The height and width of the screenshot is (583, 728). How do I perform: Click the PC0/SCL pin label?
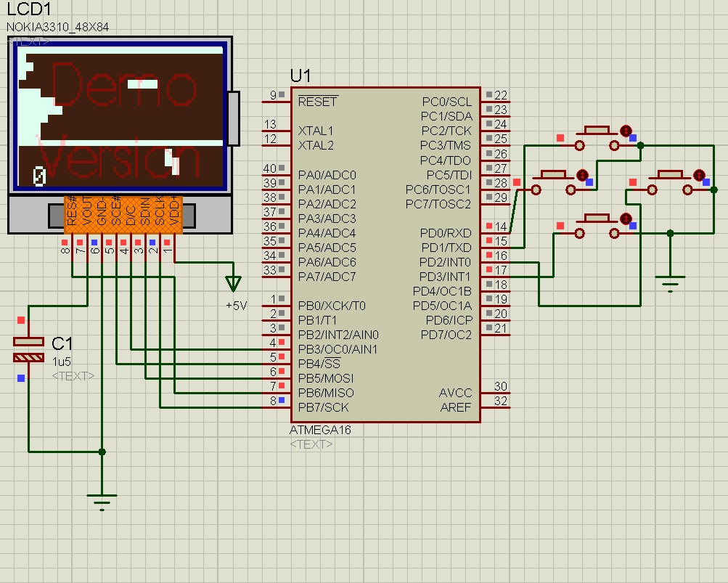coord(446,102)
